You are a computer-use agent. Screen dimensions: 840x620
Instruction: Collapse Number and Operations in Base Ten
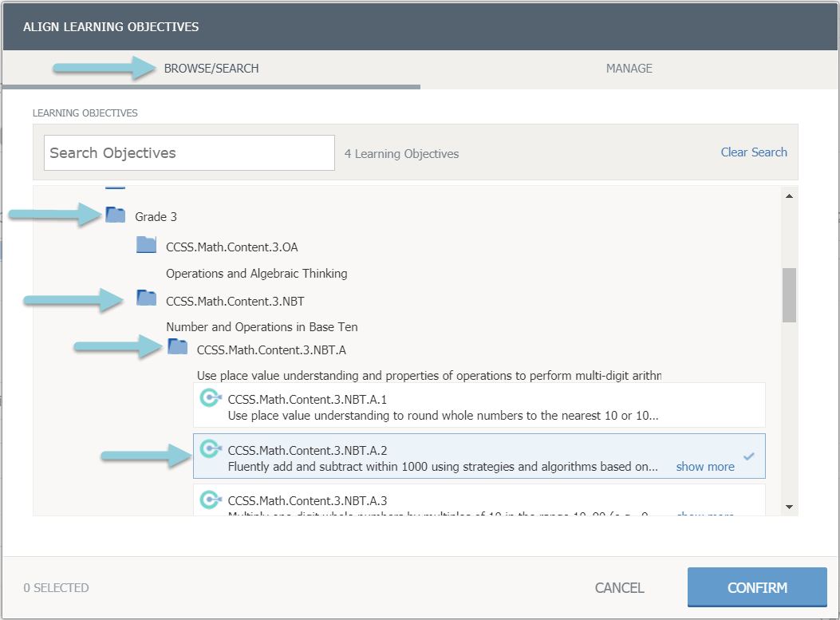click(x=262, y=327)
